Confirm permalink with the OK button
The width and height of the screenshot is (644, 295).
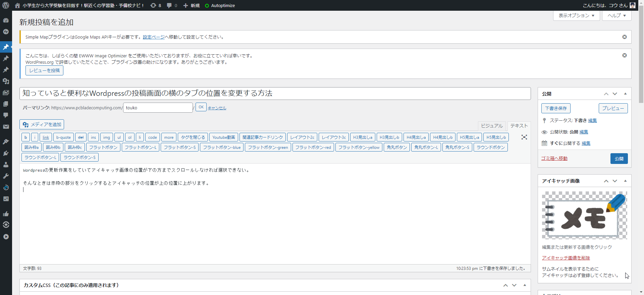pyautogui.click(x=201, y=107)
